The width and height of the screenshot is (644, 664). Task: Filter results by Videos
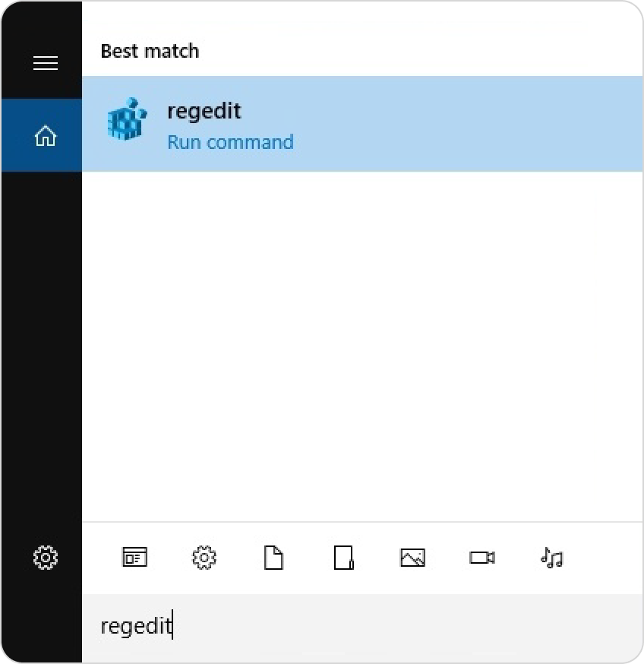[482, 558]
